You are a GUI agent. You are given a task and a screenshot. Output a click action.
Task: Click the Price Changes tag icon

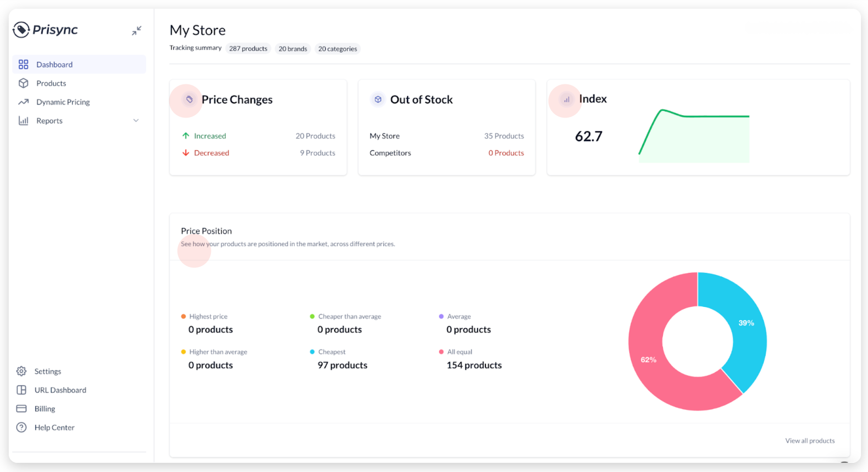pyautogui.click(x=189, y=99)
